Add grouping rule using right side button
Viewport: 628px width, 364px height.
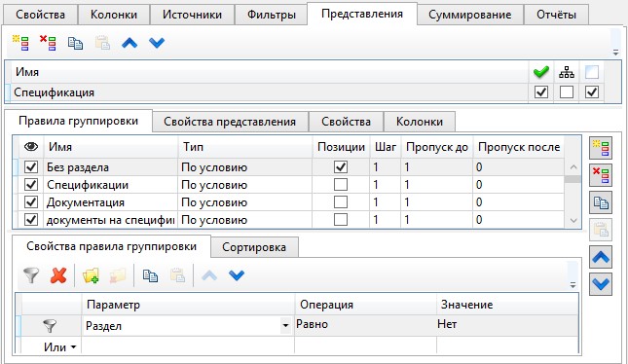601,148
